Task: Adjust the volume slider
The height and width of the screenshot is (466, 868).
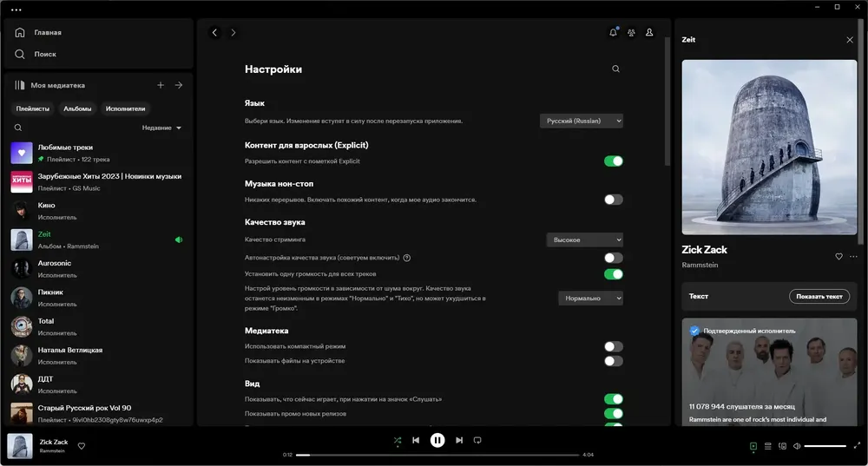Action: 825,446
